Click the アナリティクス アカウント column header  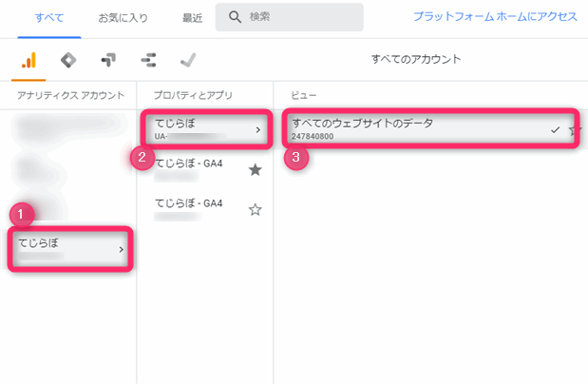(70, 95)
